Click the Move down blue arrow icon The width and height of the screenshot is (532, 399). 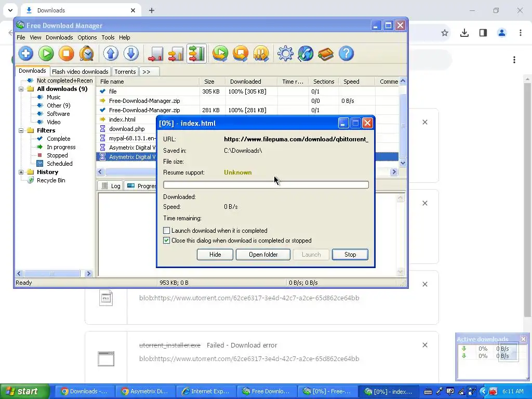pyautogui.click(x=131, y=54)
